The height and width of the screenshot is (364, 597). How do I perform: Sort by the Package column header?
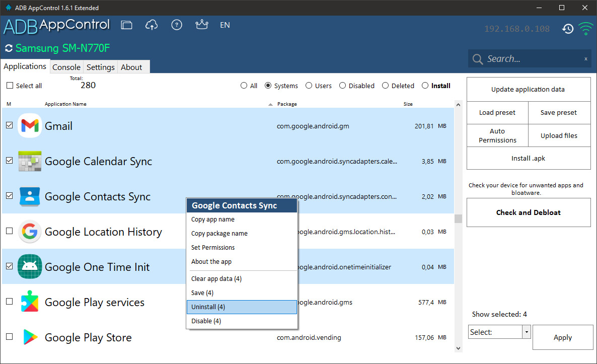coord(287,104)
